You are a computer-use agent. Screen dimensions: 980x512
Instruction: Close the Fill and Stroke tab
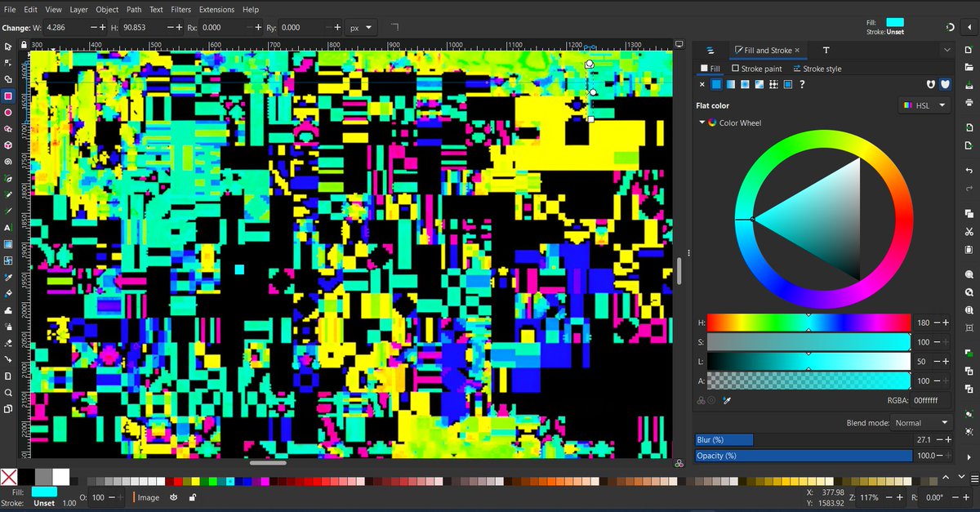[798, 51]
